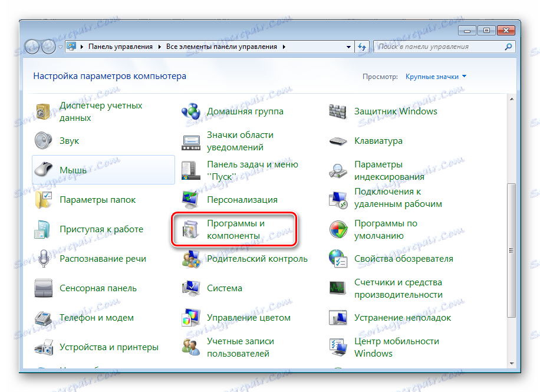Open the Крупные значки view dropdown
Image resolution: width=540 pixels, height=392 pixels.
[x=436, y=77]
